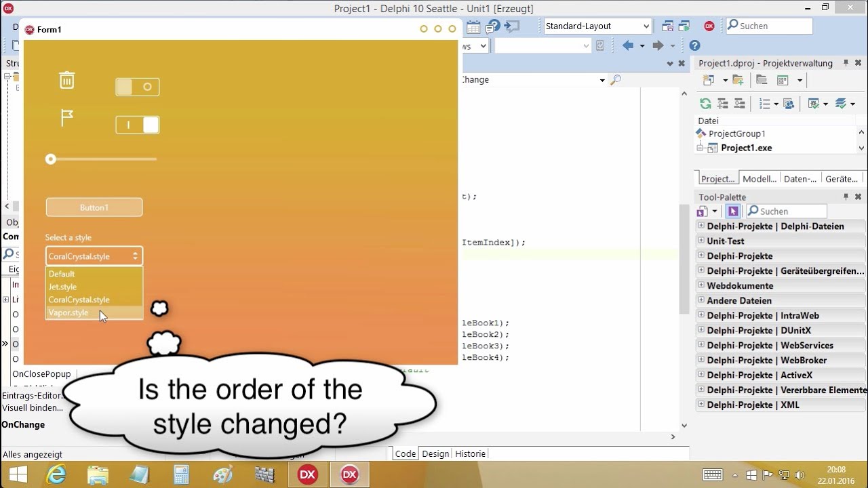This screenshot has width=868, height=488.
Task: Open the Windows Start button
Action: 18,474
